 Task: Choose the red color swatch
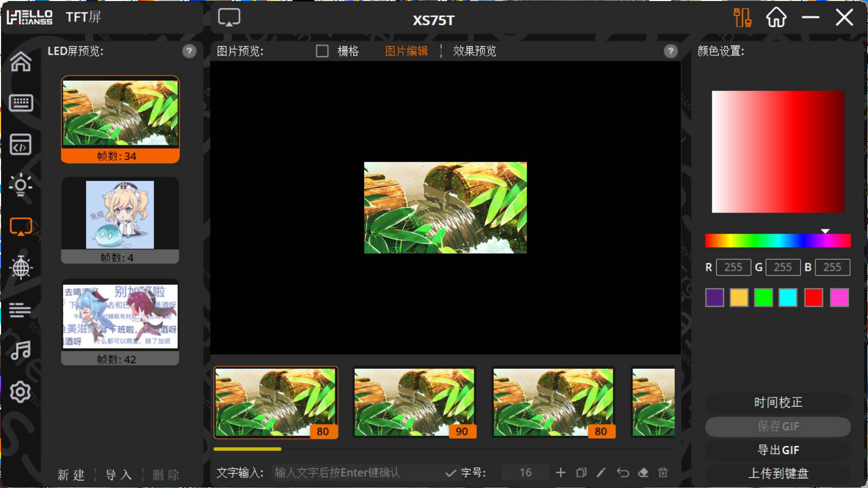click(x=813, y=298)
